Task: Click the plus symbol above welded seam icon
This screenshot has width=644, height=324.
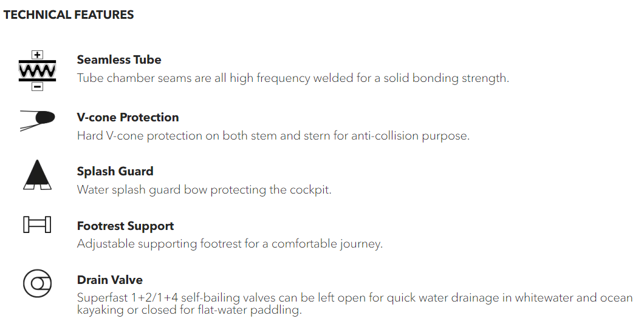Action: click(38, 55)
